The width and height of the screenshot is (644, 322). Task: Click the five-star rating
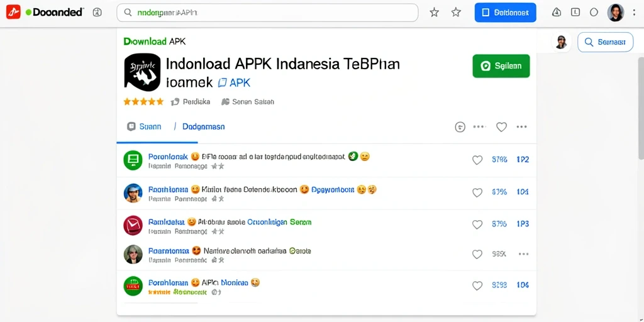[143, 101]
